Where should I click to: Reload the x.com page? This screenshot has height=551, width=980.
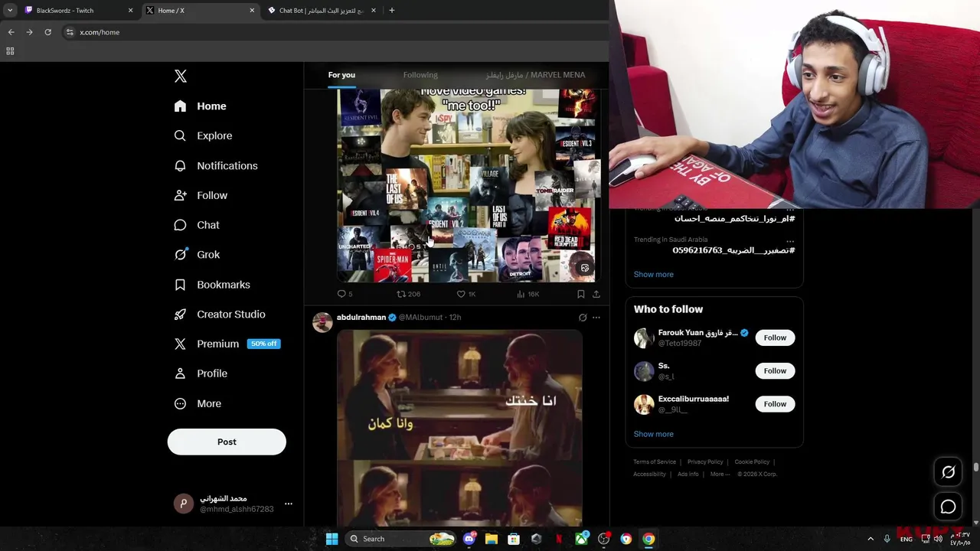click(47, 32)
